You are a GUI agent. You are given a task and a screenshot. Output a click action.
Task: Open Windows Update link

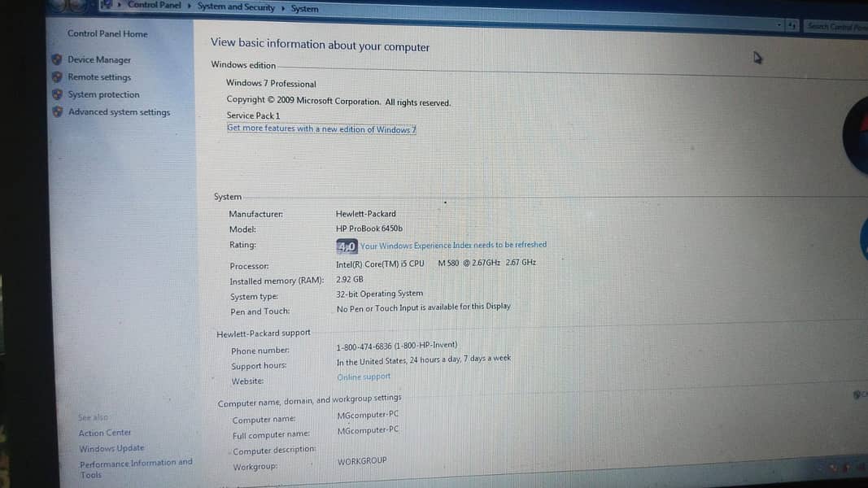coord(111,448)
